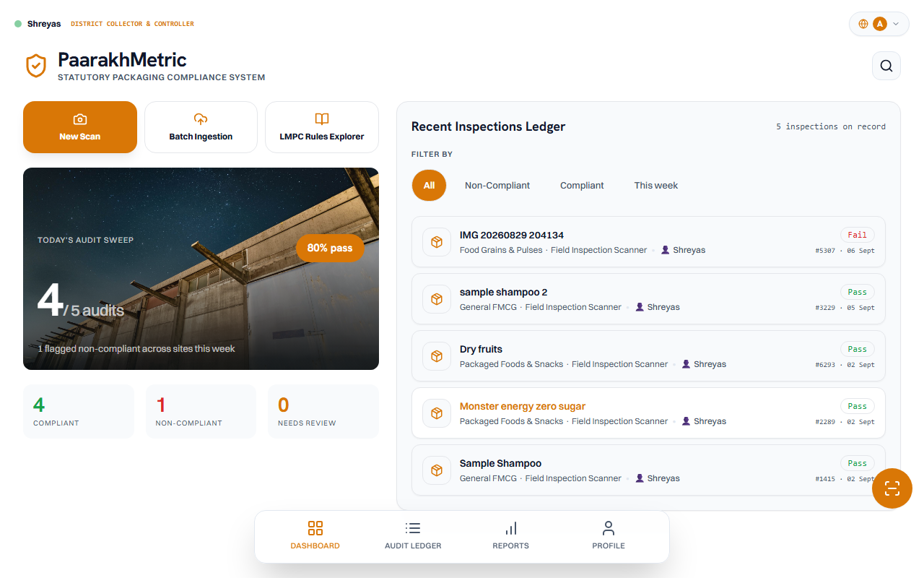Open the Profile tab
Image resolution: width=924 pixels, height=578 pixels.
[x=609, y=535]
